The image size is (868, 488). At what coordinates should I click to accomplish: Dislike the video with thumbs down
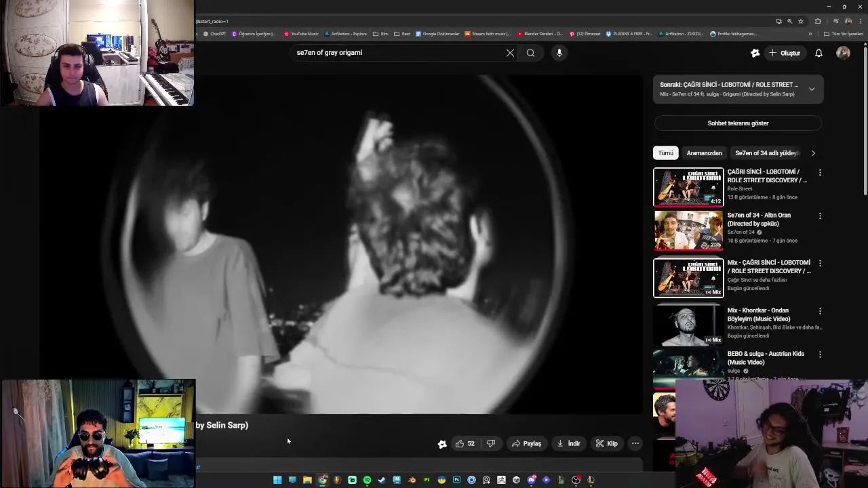point(491,444)
